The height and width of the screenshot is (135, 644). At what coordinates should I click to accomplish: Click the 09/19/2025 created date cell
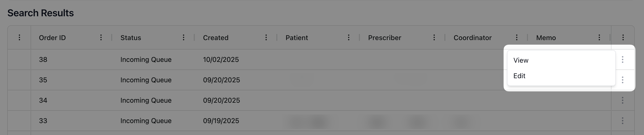(221, 121)
